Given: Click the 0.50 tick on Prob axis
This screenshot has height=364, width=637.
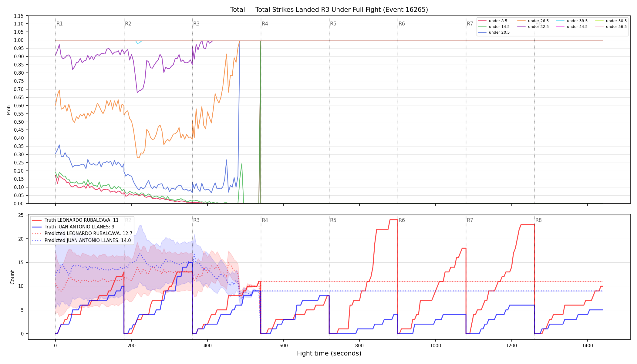Looking at the screenshot, I should [x=19, y=122].
